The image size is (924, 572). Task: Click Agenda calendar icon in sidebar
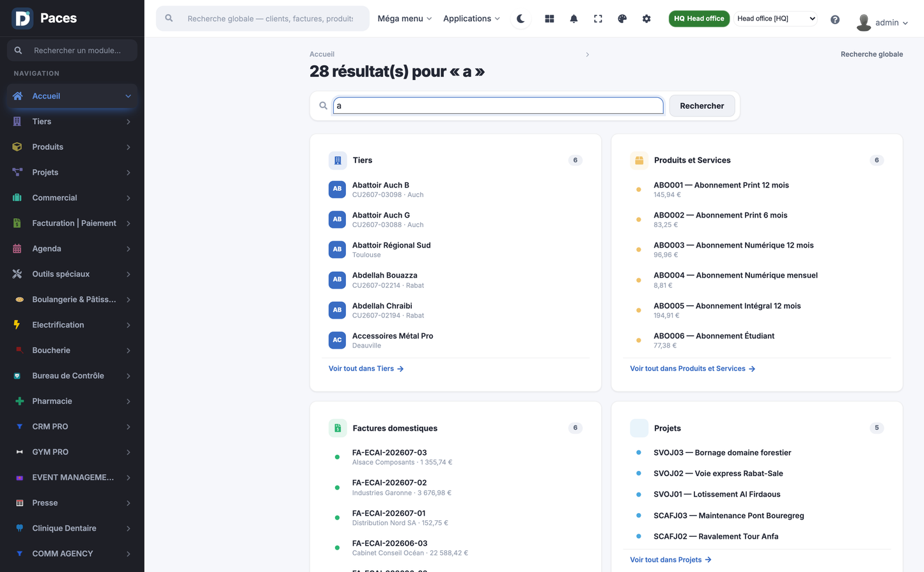(17, 248)
